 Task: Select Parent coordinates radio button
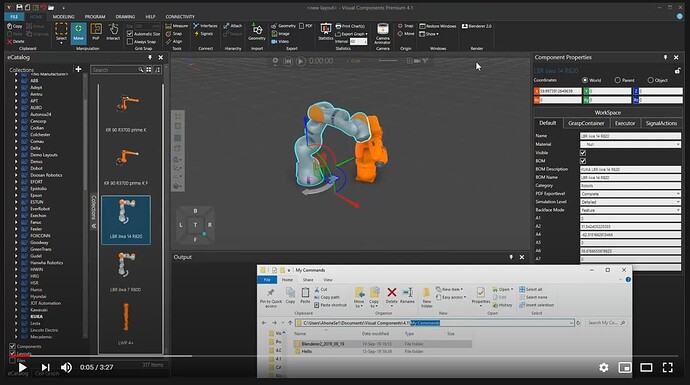617,80
